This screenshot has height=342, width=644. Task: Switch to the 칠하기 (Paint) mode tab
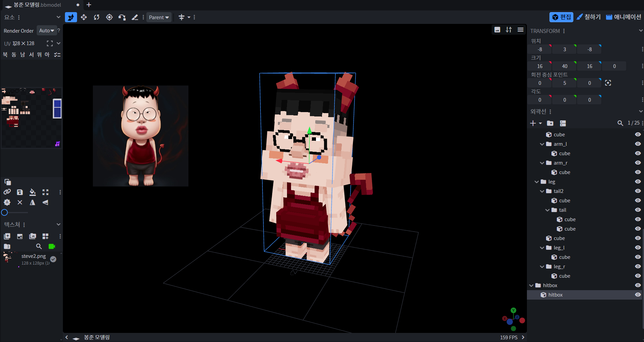[x=589, y=17]
